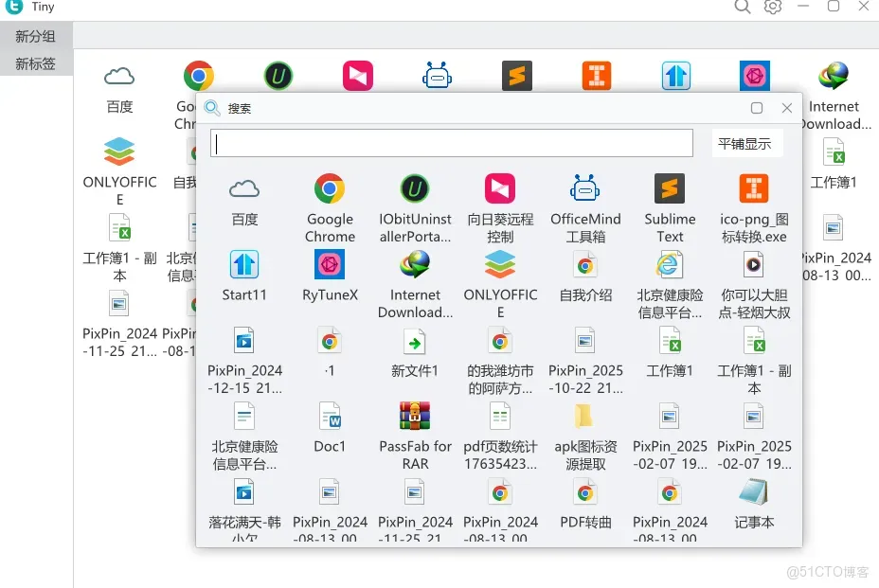
Task: Launch ONLYOFFICE
Action: tap(500, 266)
